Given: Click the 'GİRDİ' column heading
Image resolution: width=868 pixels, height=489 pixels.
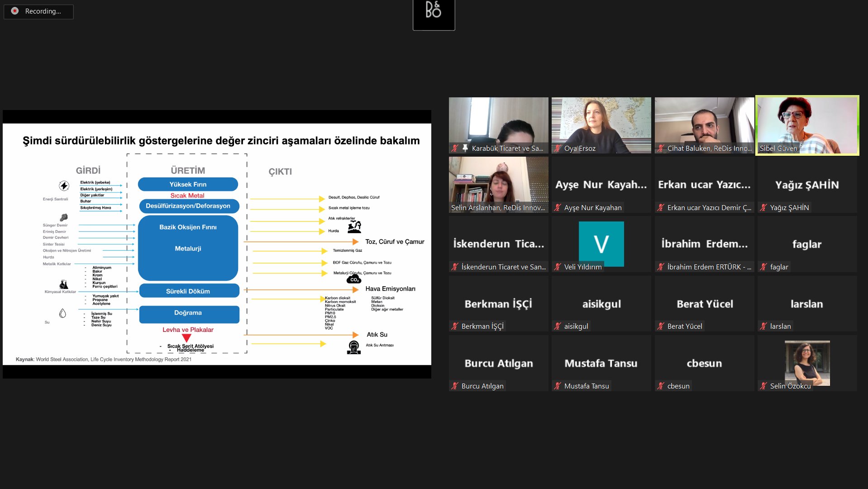Looking at the screenshot, I should (88, 171).
